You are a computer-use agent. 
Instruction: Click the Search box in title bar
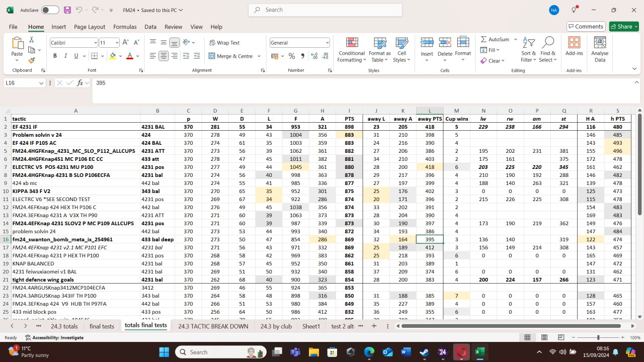[325, 10]
